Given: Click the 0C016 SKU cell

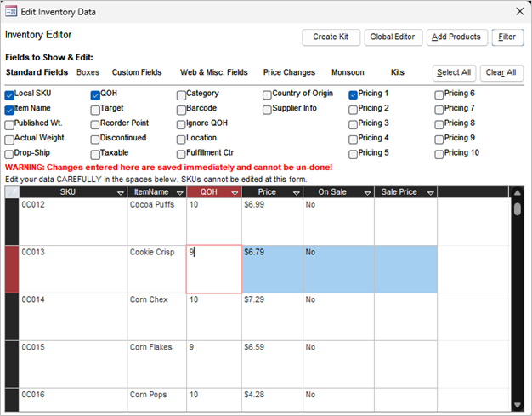Looking at the screenshot, I should (x=73, y=400).
